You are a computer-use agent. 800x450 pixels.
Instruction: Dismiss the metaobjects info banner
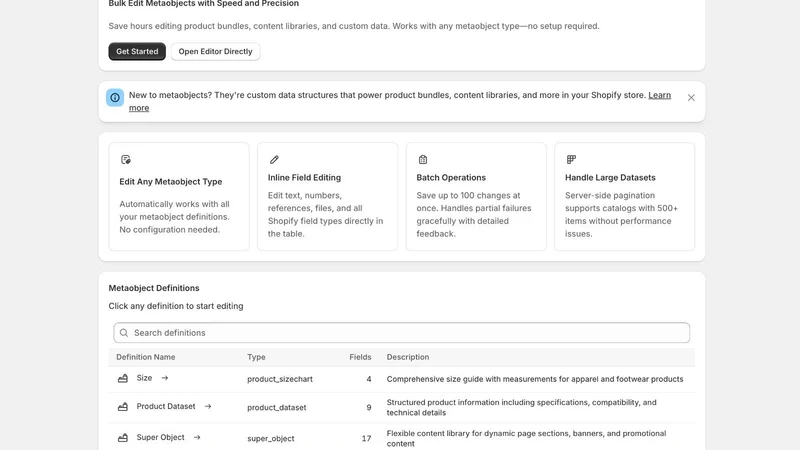[691, 97]
